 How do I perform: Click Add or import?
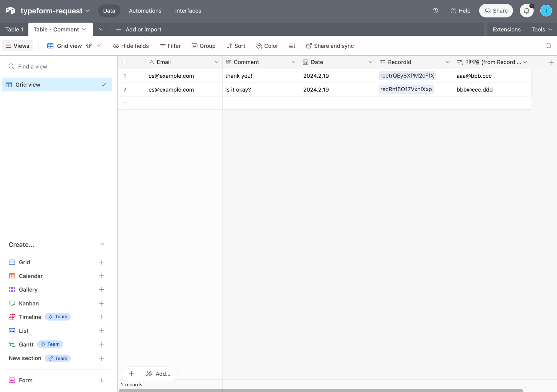(x=138, y=29)
